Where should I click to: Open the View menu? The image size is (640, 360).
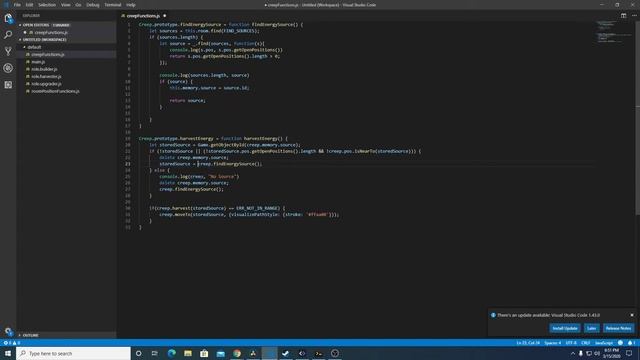tap(66, 5)
